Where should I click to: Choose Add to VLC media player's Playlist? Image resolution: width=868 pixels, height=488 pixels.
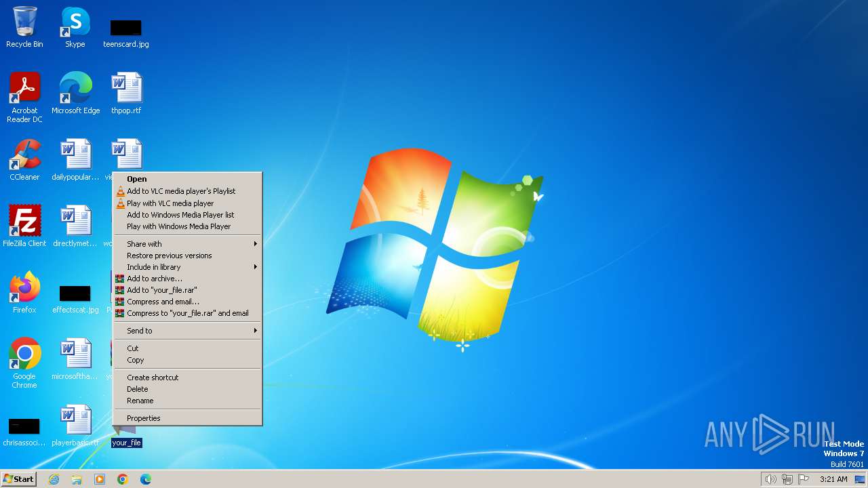(x=187, y=191)
